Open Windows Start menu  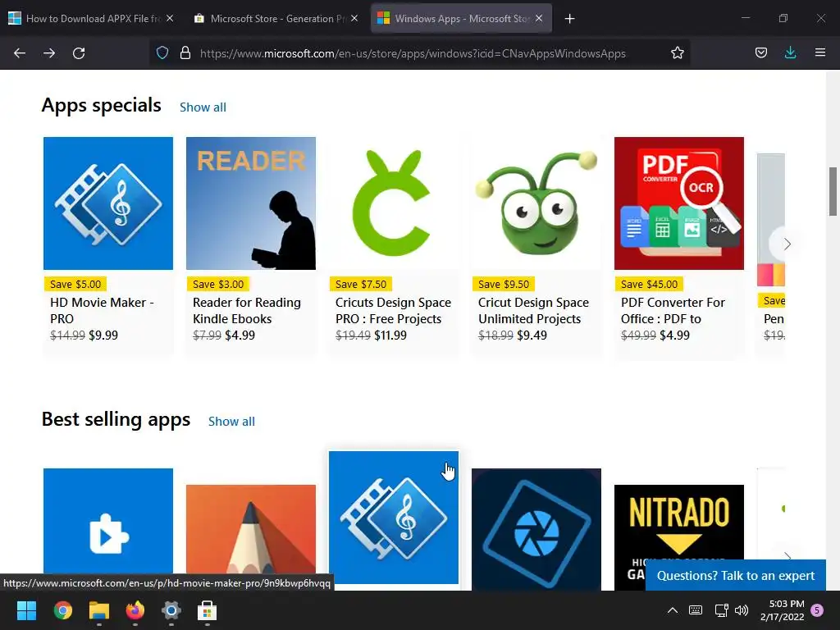[x=26, y=610]
